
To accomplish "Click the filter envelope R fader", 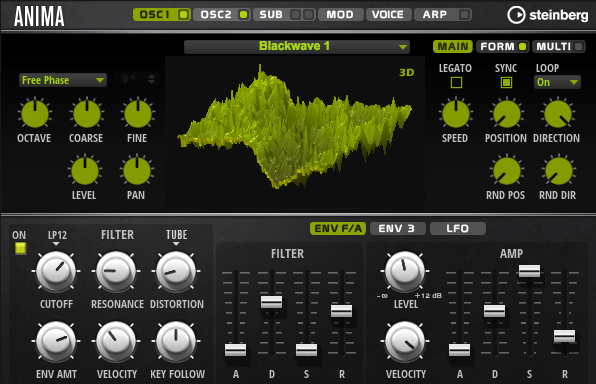I will click(341, 311).
